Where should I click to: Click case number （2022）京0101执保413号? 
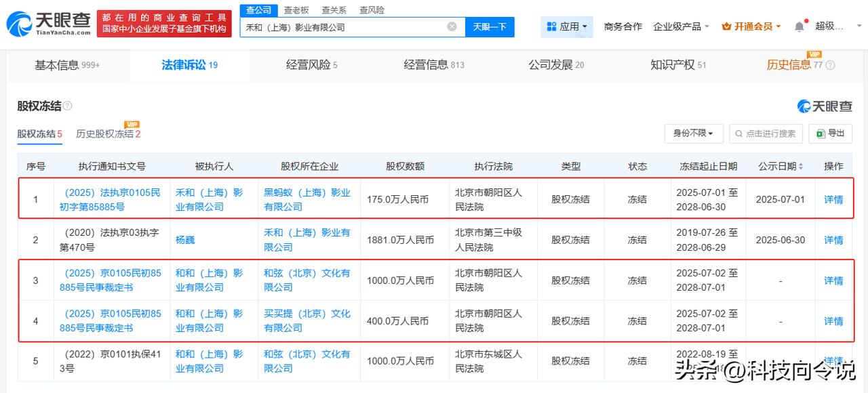point(111,361)
